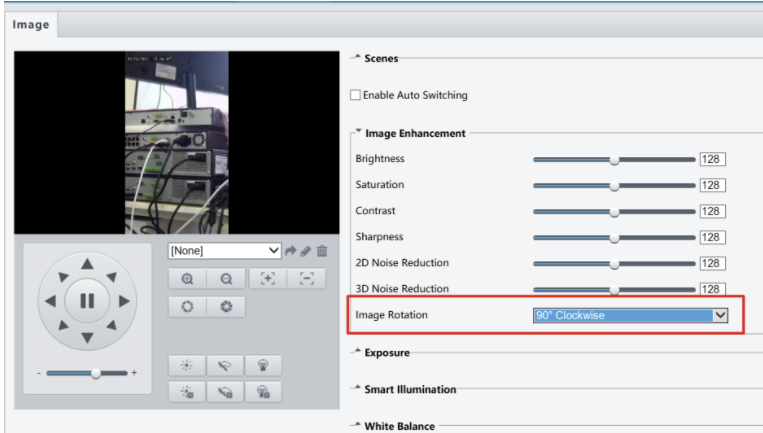Open the [None] preset dropdown
Viewport: 763px width, 433px height.
tap(224, 251)
